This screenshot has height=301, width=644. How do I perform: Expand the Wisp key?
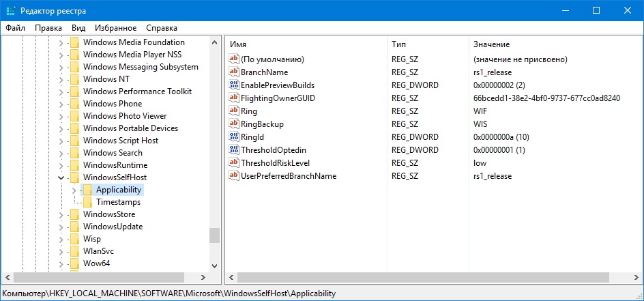coord(61,239)
